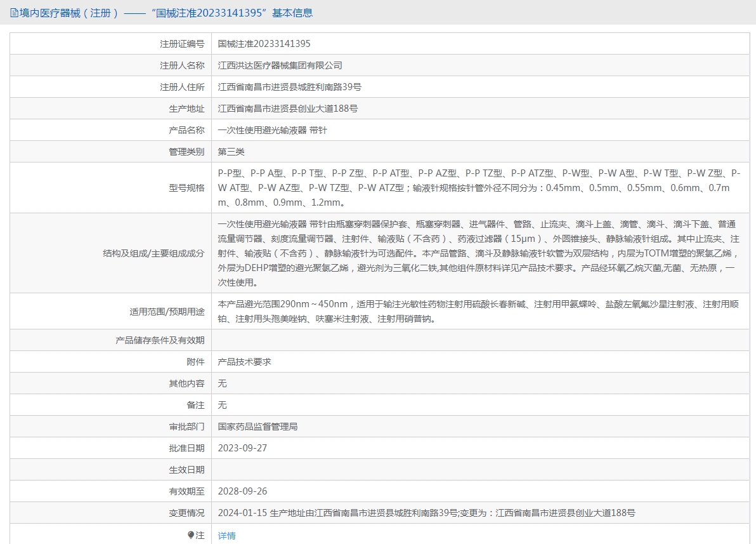This screenshot has width=756, height=544.
Task: Click the 注册证编号 label
Action: pyautogui.click(x=182, y=44)
